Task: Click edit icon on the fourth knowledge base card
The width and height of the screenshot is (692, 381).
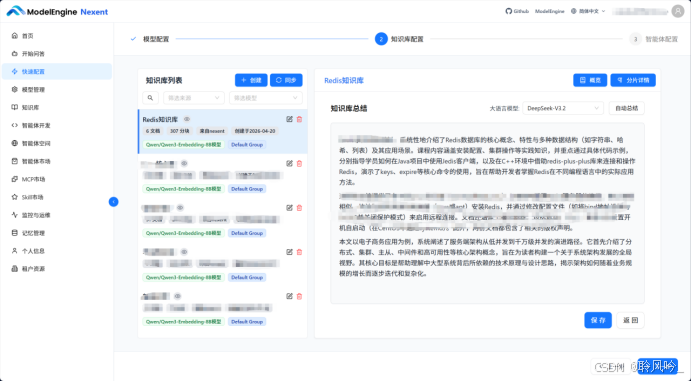Action: pyautogui.click(x=290, y=252)
